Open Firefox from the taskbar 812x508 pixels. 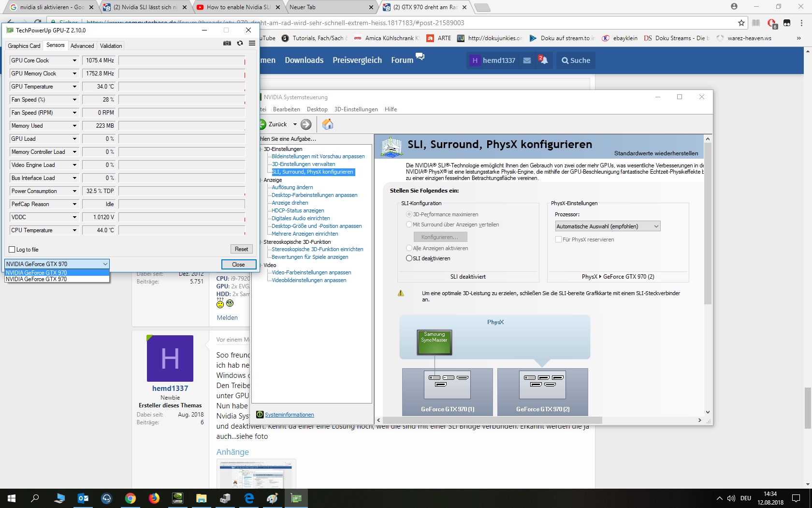(x=154, y=498)
